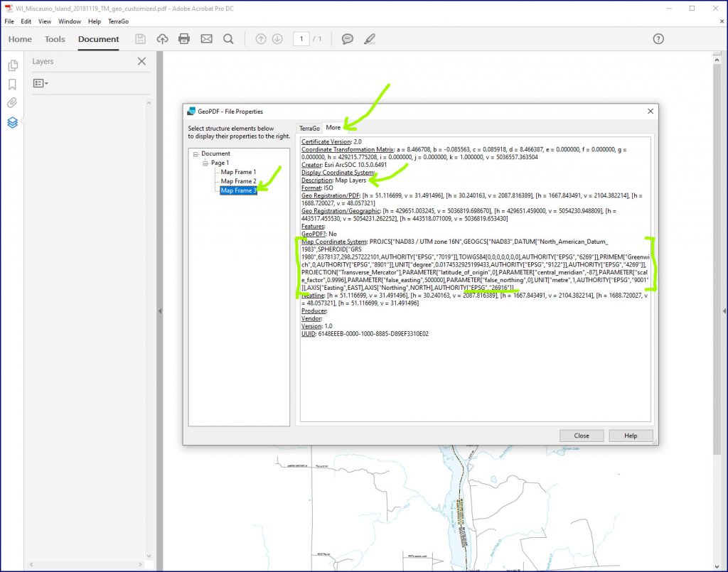Select the More tab in dialog
This screenshot has height=572, width=728.
(x=333, y=128)
